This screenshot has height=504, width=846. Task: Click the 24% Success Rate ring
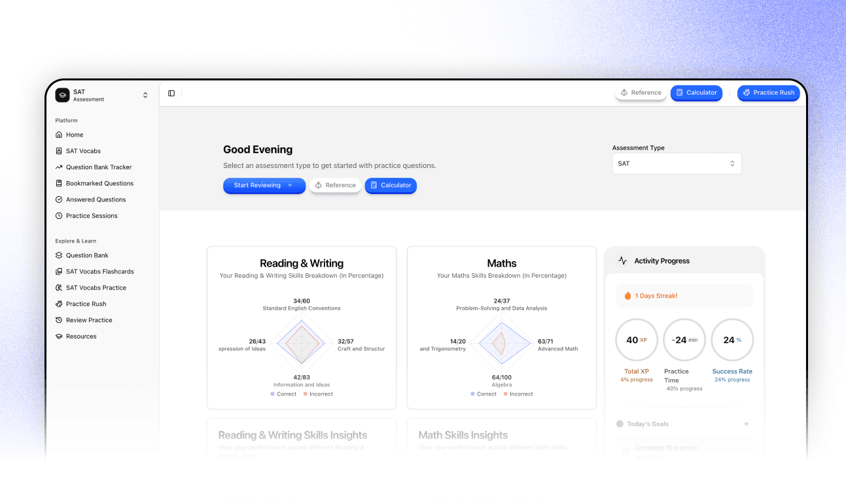pos(732,340)
